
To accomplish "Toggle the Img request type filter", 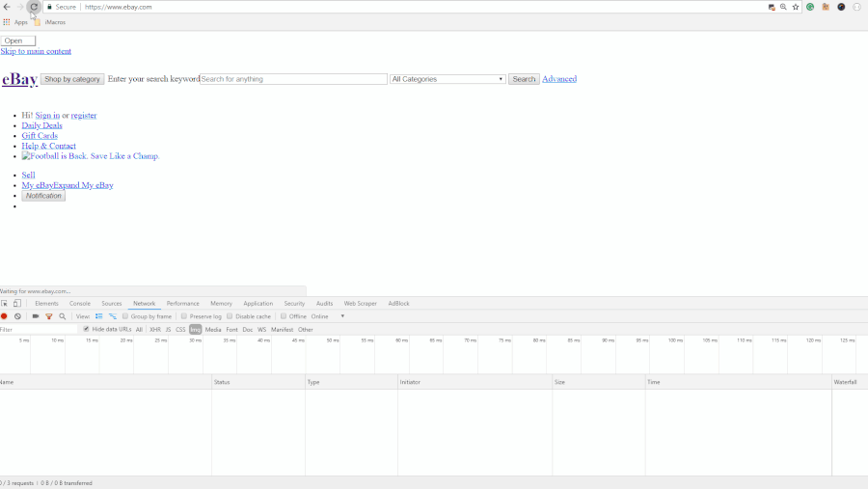I will tap(196, 330).
